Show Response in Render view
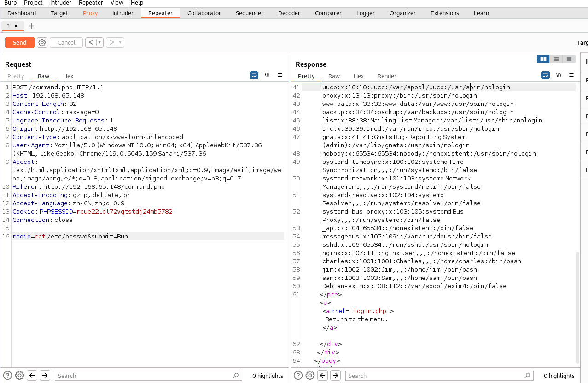Screen dimensions: 588x383 click(x=387, y=76)
